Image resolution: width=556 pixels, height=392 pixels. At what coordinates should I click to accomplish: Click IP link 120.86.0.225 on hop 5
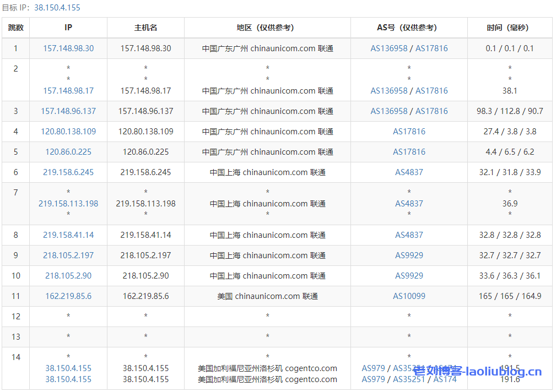tap(68, 152)
